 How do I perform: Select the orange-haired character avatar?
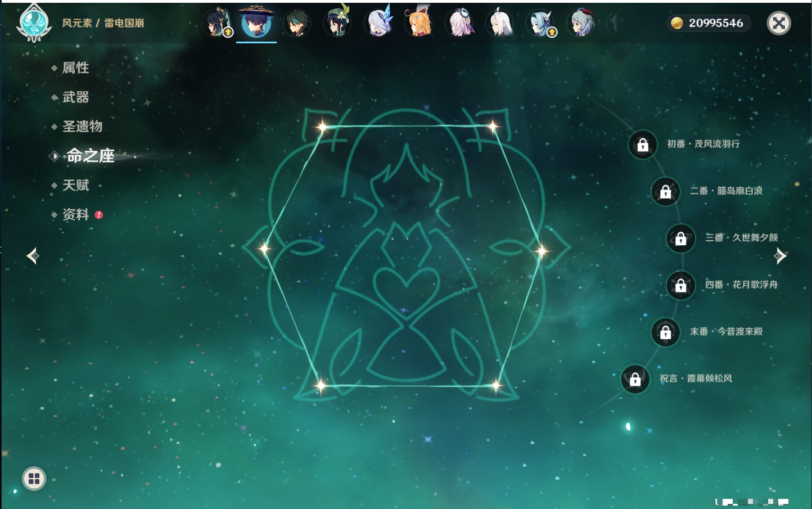point(418,23)
